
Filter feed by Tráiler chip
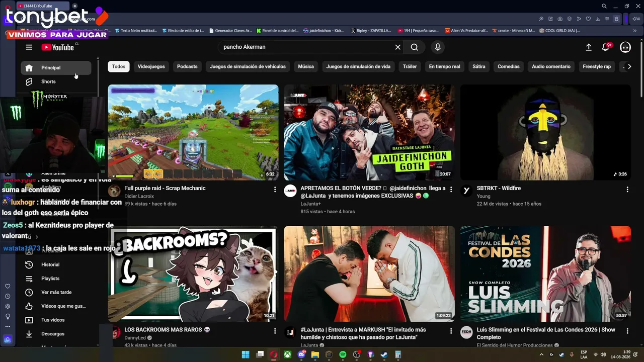pyautogui.click(x=410, y=66)
